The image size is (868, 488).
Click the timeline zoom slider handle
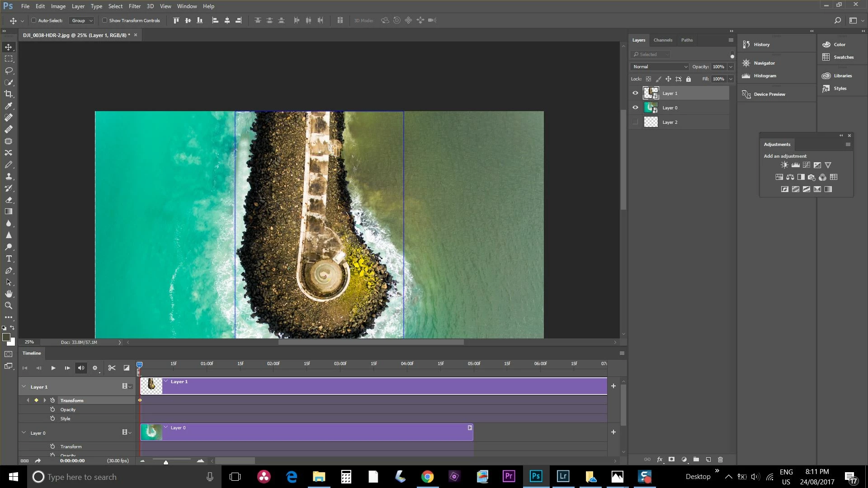166,462
